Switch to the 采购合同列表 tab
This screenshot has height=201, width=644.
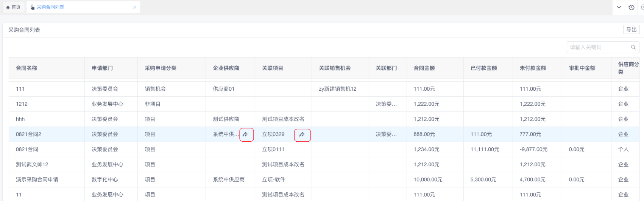(50, 7)
